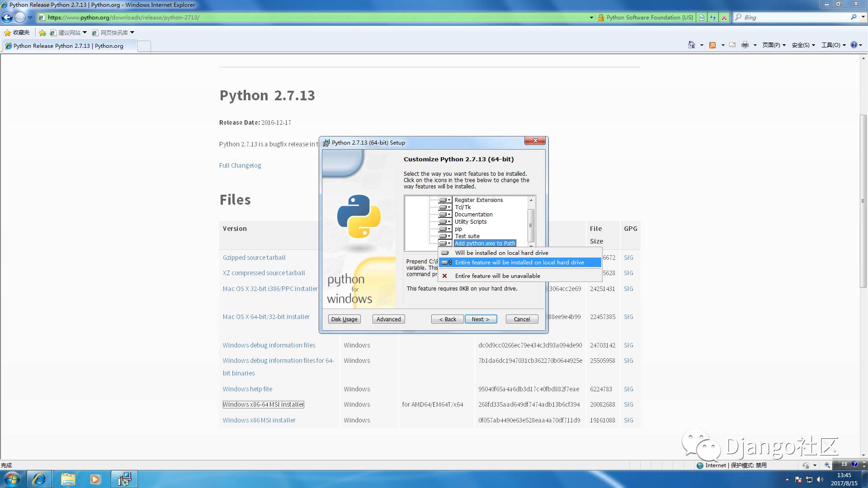Open Windows Media Player from taskbar
Viewport: 868px width, 488px height.
click(x=95, y=479)
